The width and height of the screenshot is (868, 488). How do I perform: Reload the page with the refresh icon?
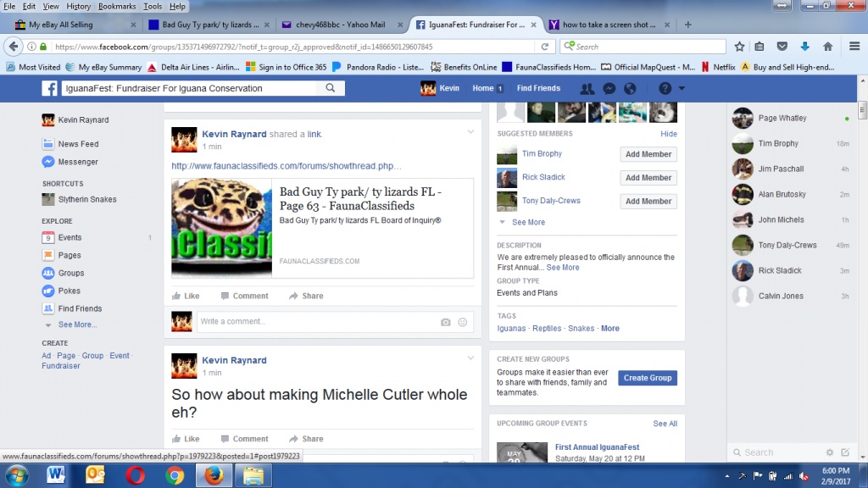[545, 47]
